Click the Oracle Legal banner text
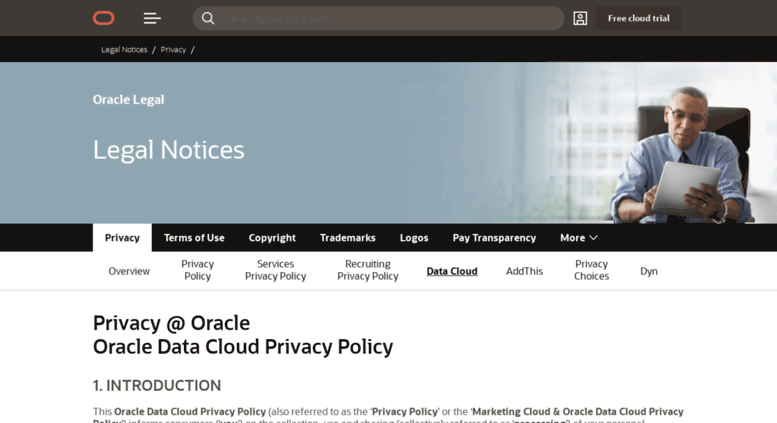This screenshot has width=777, height=423. 128,100
